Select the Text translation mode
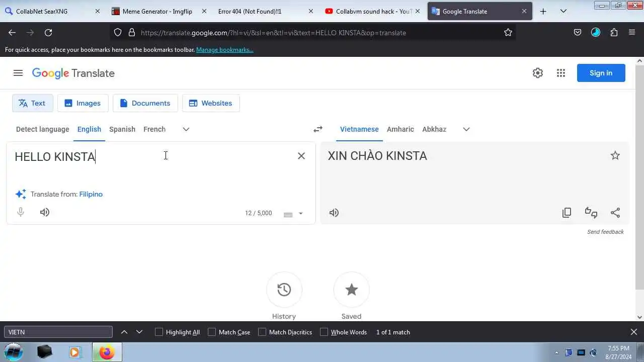Viewport: 644px width, 362px height. point(32,103)
